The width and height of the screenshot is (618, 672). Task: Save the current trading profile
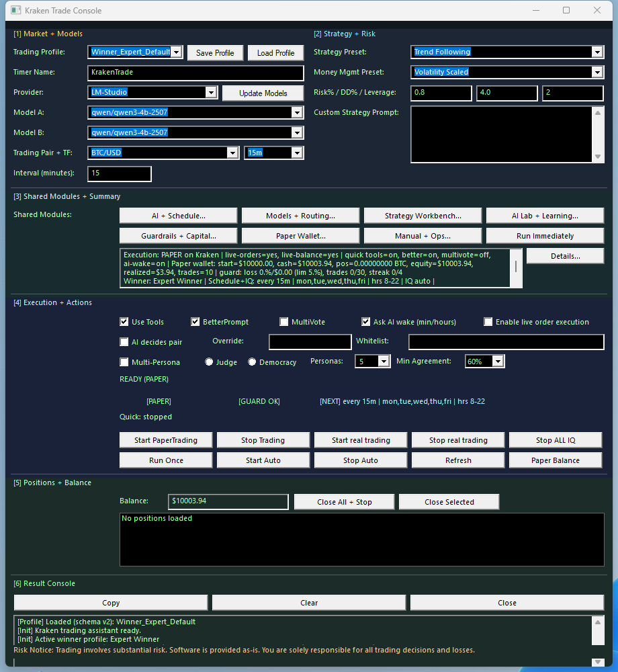pyautogui.click(x=215, y=52)
